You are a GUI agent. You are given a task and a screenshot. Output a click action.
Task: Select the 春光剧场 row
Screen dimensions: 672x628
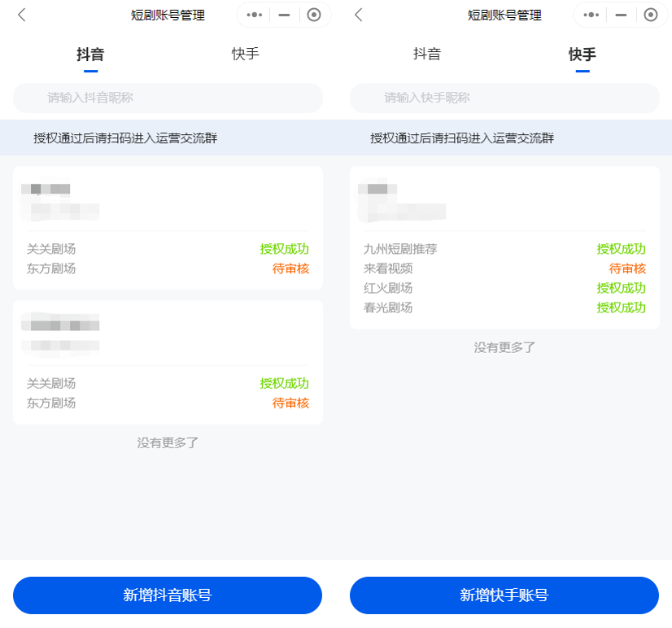click(x=504, y=307)
